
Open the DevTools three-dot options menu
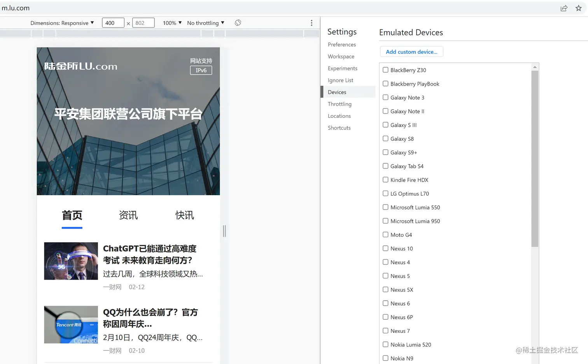click(311, 23)
